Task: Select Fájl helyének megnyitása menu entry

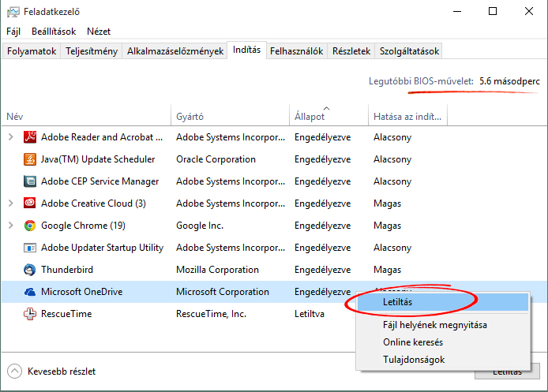Action: (x=433, y=325)
